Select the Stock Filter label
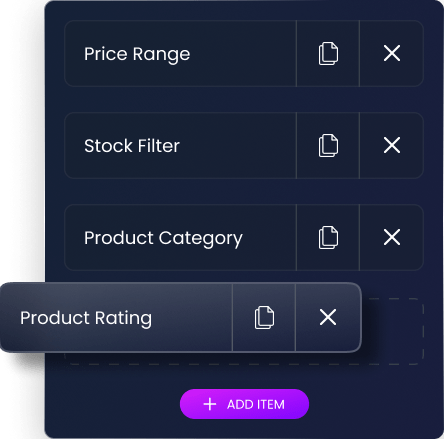 point(132,146)
